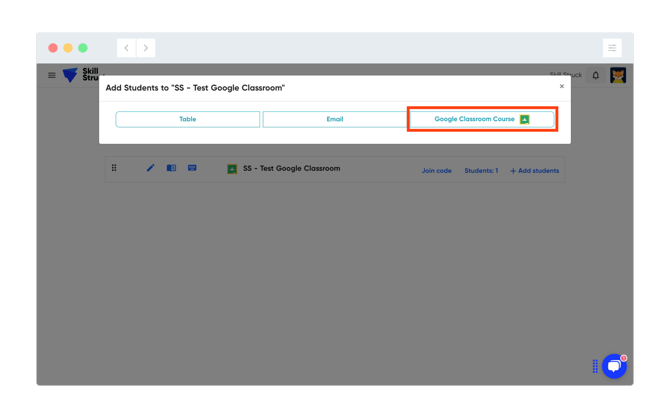Select the Email option

click(x=334, y=119)
